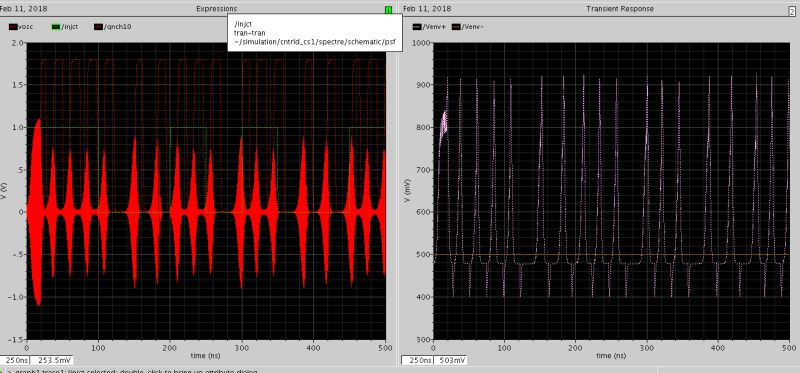This screenshot has height=373, width=800.
Task: Click the -1.5 tick on Expressions Y axis
Action: click(x=16, y=339)
